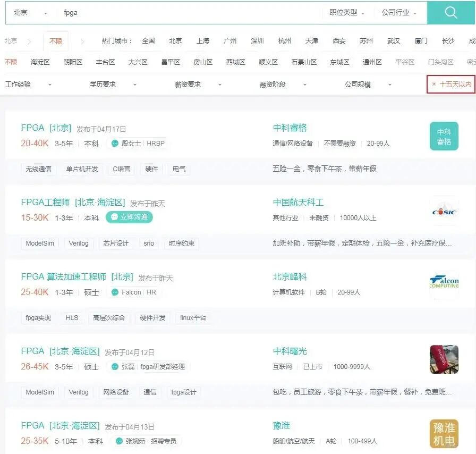This screenshot has height=454, width=476.
Task: Open the 北京 city dropdown in search bar
Action: click(x=30, y=12)
